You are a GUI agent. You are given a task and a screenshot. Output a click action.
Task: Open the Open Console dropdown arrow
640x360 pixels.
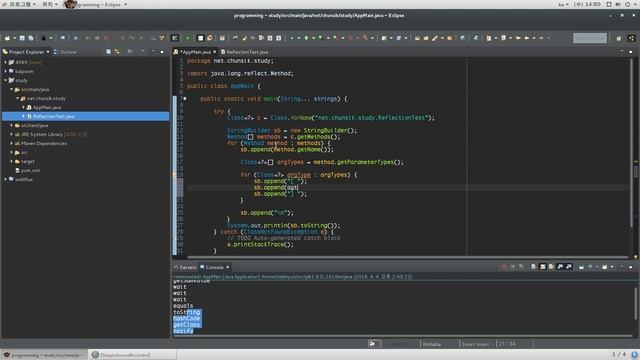coord(611,267)
